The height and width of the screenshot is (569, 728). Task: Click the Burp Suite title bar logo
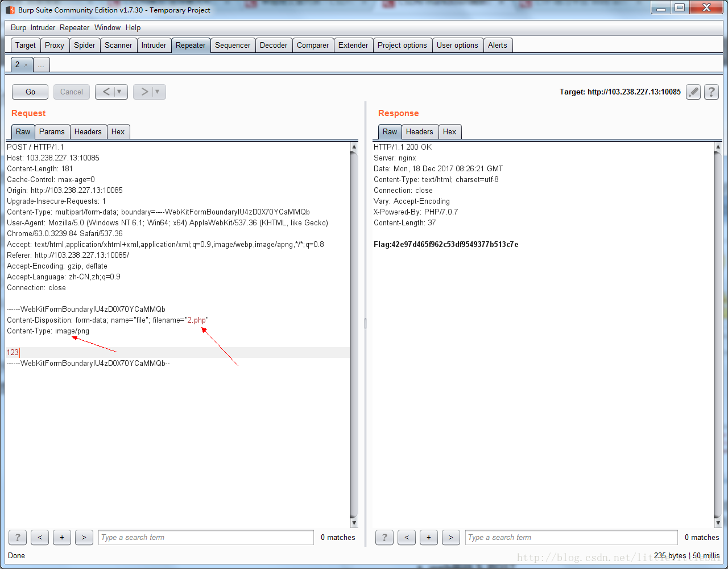(10, 10)
